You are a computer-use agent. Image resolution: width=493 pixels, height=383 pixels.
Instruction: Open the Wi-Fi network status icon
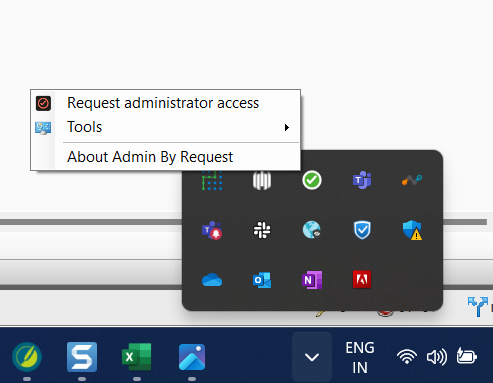407,357
